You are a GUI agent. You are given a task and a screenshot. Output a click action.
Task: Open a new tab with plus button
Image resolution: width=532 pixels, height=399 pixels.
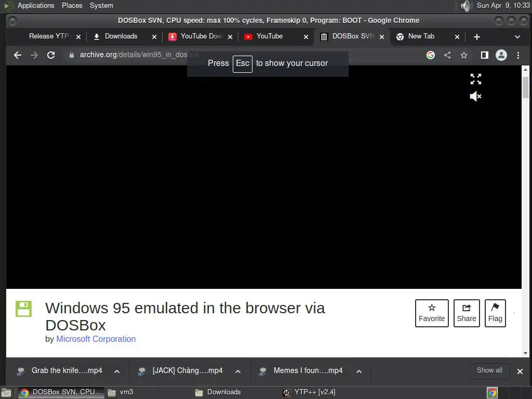(x=477, y=37)
